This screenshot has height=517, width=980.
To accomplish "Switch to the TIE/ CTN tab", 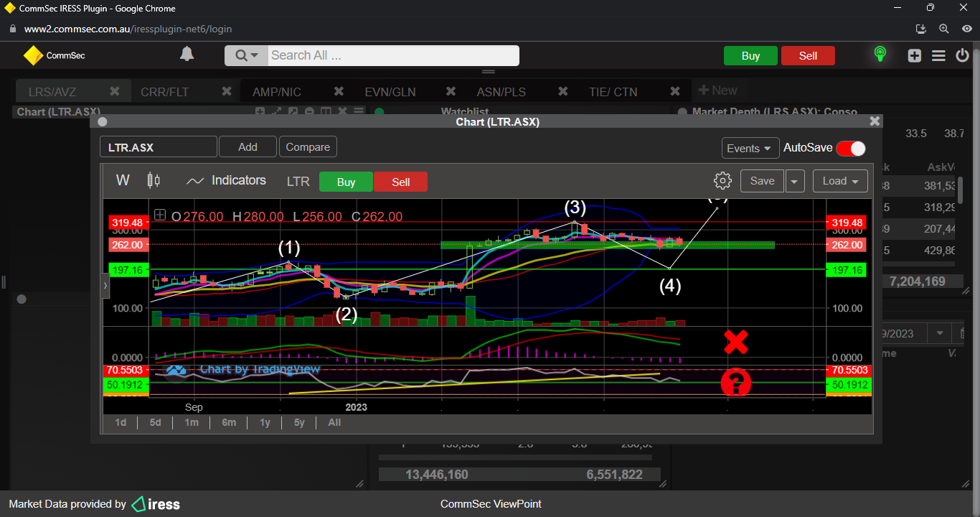I will click(x=613, y=92).
